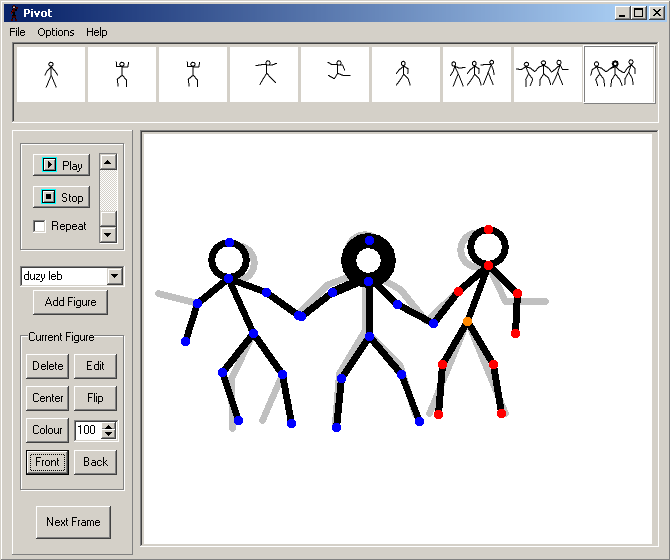
Task: Open the Options menu
Action: pyautogui.click(x=56, y=32)
